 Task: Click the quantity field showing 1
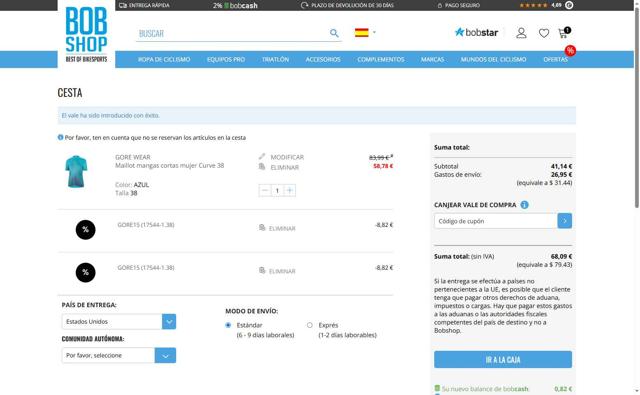point(277,191)
